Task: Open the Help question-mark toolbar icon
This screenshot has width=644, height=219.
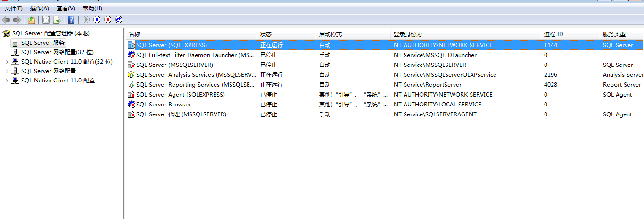Action: [x=71, y=20]
